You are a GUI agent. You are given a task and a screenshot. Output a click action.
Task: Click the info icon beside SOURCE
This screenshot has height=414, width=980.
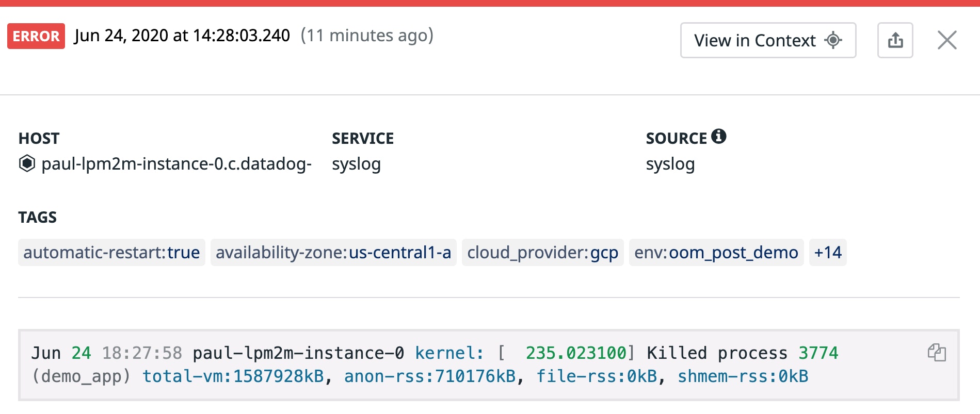coord(718,137)
